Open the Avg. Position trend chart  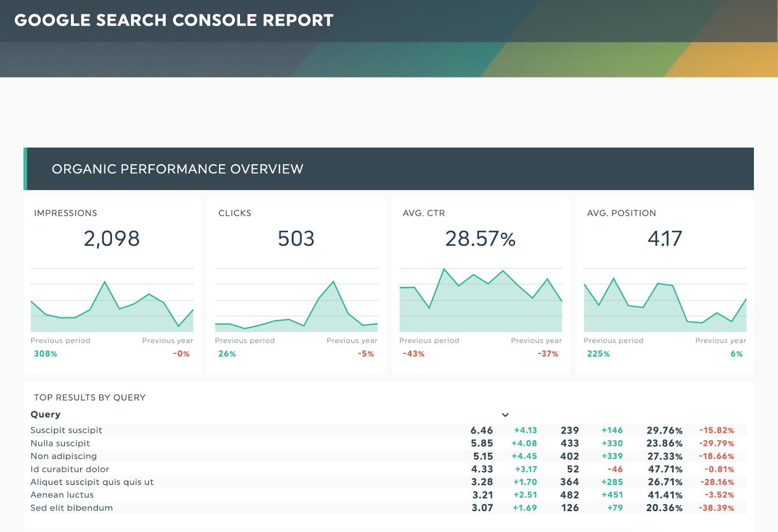tap(665, 304)
